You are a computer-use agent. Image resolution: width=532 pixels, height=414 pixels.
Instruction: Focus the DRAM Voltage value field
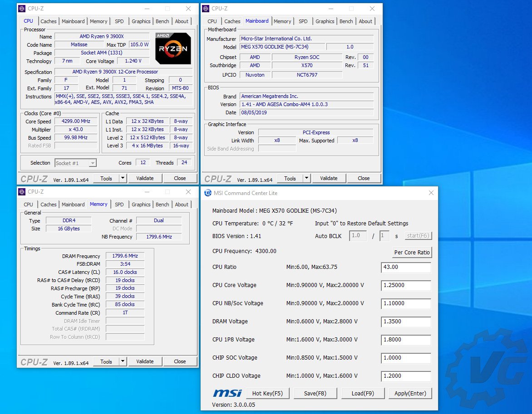tap(405, 321)
